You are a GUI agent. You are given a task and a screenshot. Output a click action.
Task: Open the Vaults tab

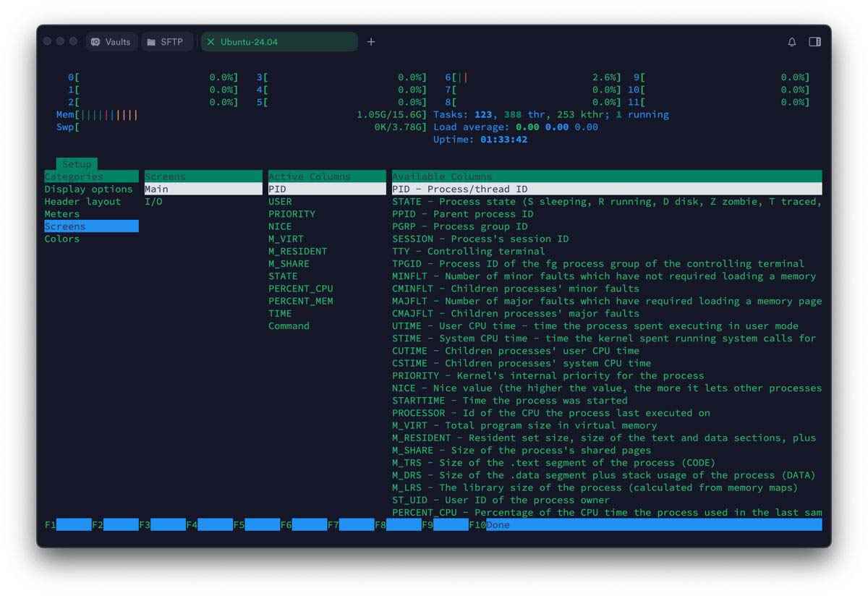[x=111, y=42]
